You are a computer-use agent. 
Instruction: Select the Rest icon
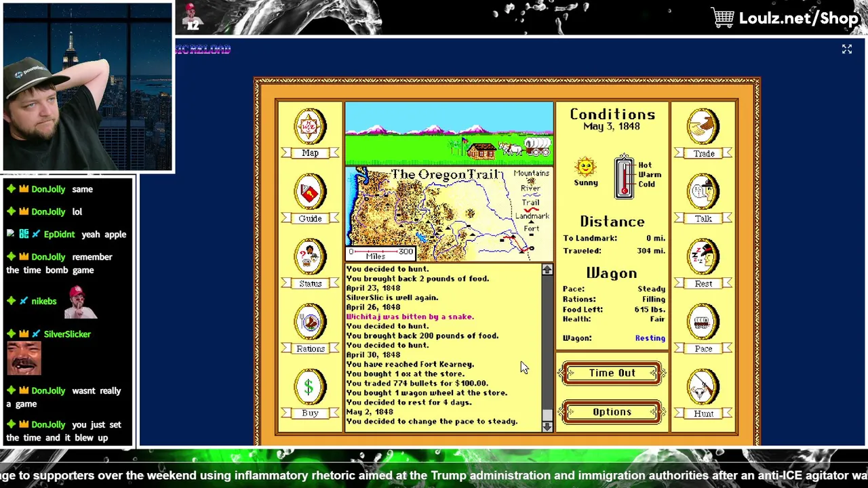(x=703, y=257)
